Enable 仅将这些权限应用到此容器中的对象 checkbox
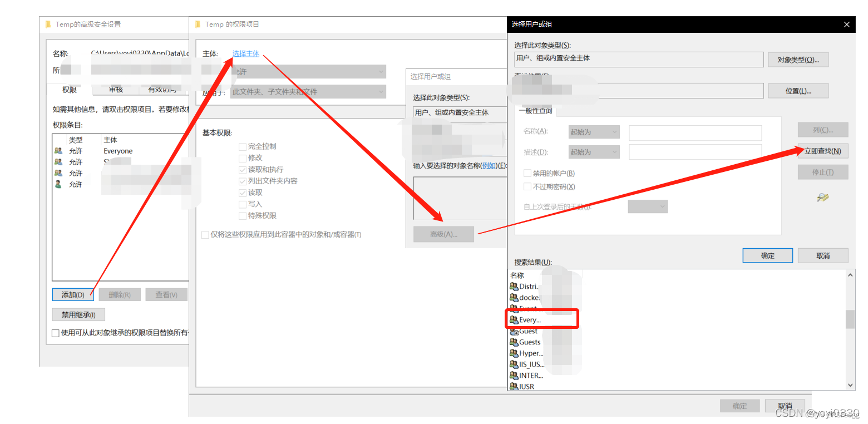Viewport: 868px width, 424px height. click(205, 235)
